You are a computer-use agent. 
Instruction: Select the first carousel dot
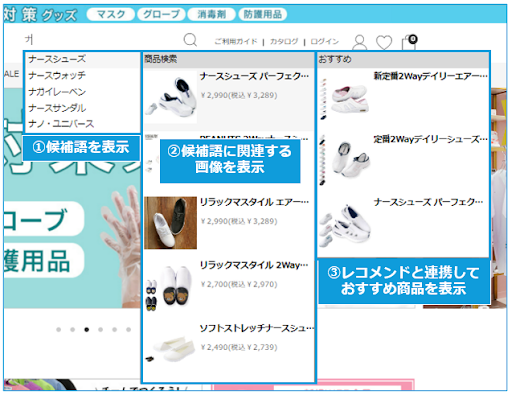coord(59,330)
